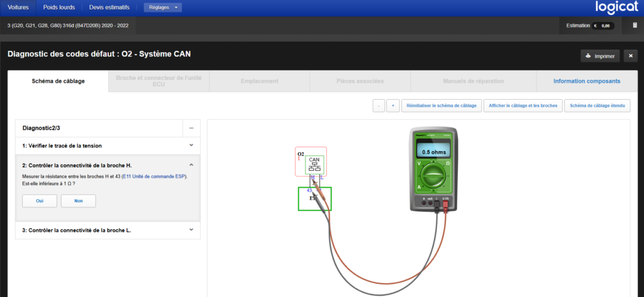Expand step 3 Contrôler la broche L

pyautogui.click(x=108, y=230)
